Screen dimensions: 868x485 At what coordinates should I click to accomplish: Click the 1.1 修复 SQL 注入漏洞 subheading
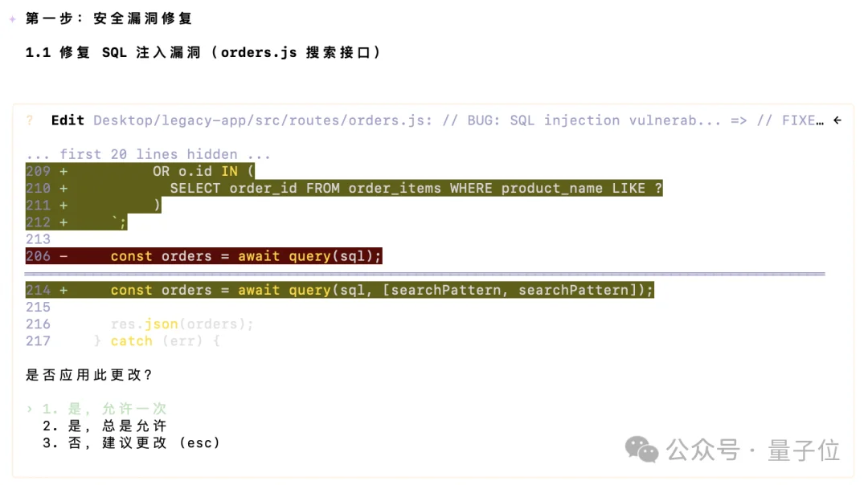click(x=203, y=52)
